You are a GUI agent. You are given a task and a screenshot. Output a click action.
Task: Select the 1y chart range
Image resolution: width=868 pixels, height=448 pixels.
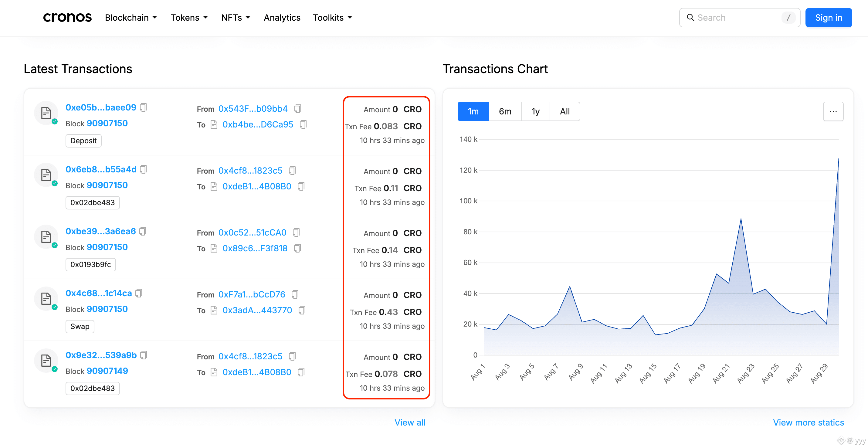(x=535, y=111)
